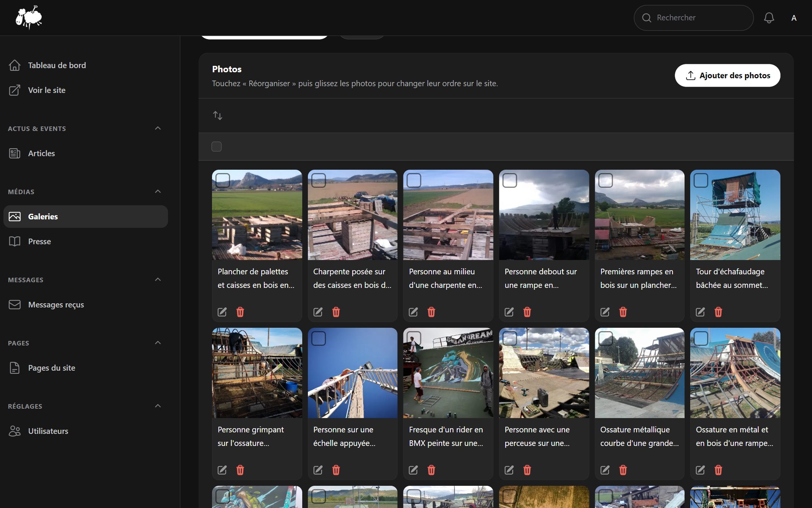
Task: Delete the Personne sur une échelle photo
Action: click(336, 470)
